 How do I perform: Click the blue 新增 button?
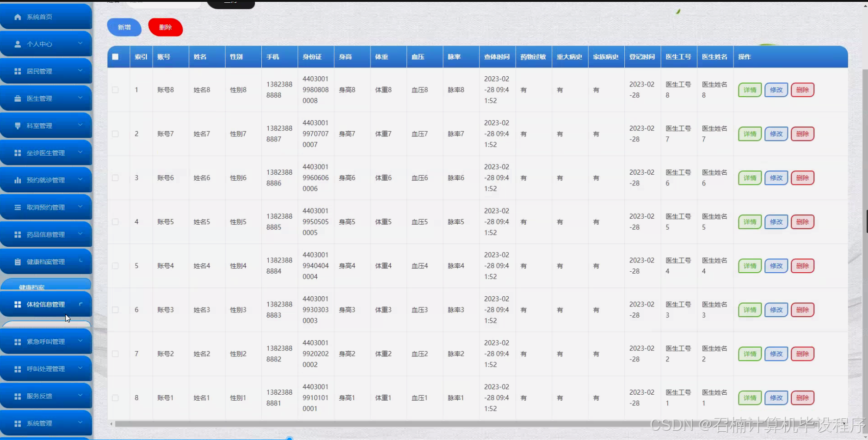(x=124, y=27)
